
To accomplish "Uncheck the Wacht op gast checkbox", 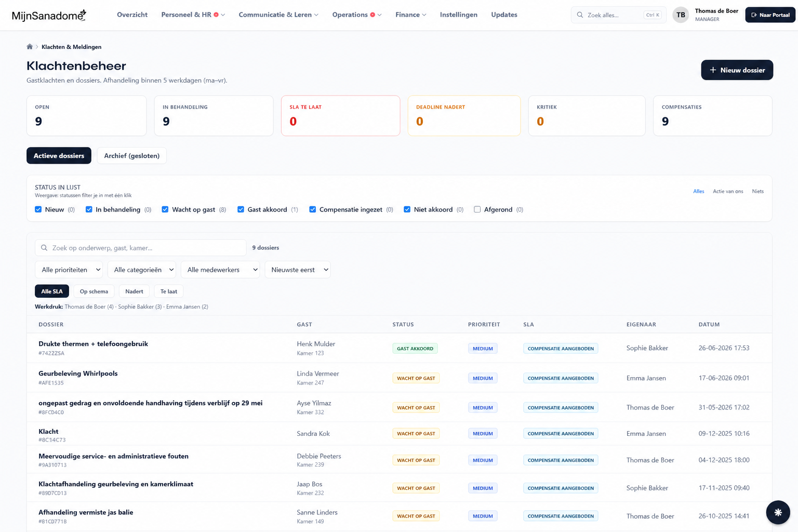I will tap(165, 209).
